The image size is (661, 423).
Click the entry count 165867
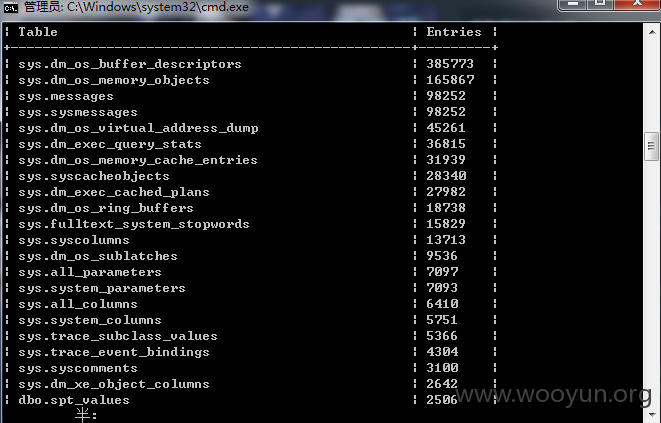click(x=450, y=80)
